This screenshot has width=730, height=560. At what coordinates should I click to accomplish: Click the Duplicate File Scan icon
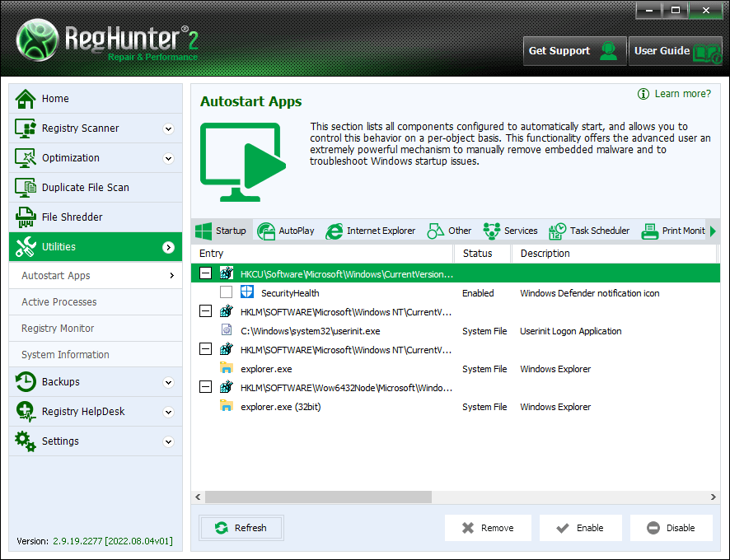click(x=26, y=187)
